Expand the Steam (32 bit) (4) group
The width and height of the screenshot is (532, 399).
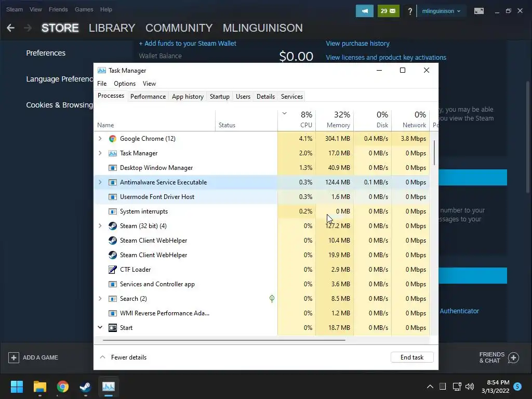(100, 226)
